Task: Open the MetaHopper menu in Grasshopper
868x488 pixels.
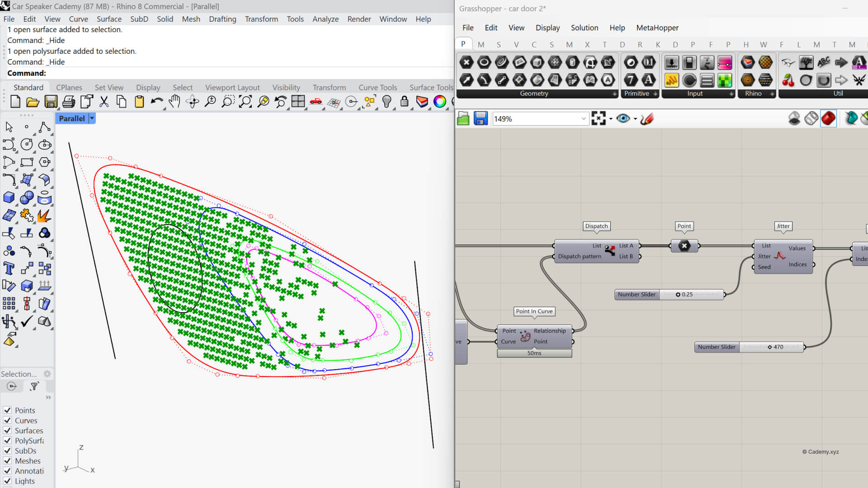Action: 657,28
